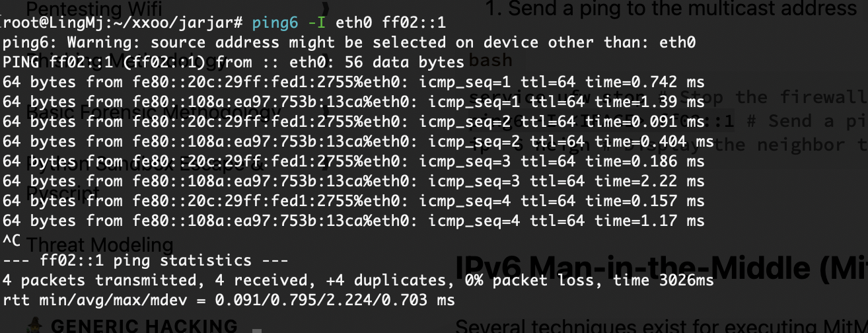Image resolution: width=868 pixels, height=333 pixels.
Task: Click the ping6 Warning source address line
Action: [x=349, y=43]
